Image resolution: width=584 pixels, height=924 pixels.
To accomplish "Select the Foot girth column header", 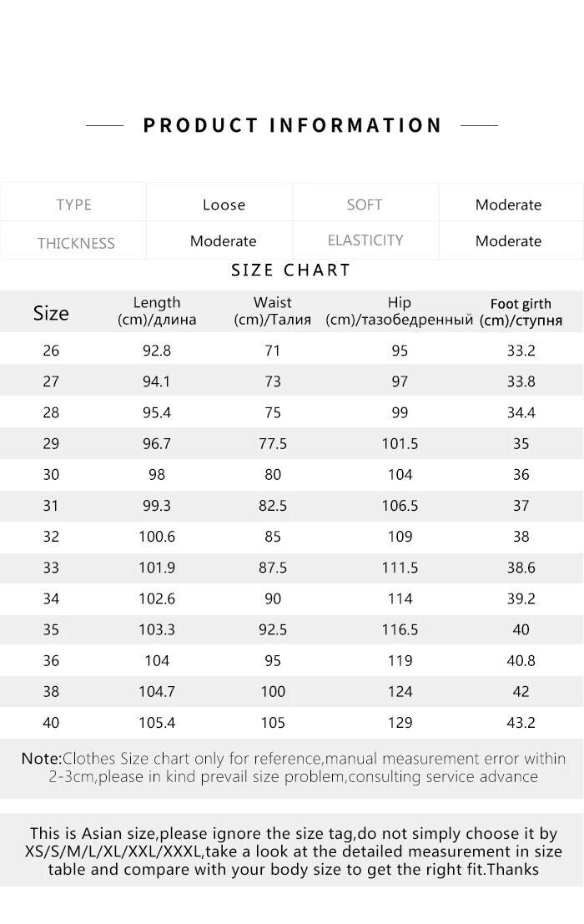I will click(521, 311).
